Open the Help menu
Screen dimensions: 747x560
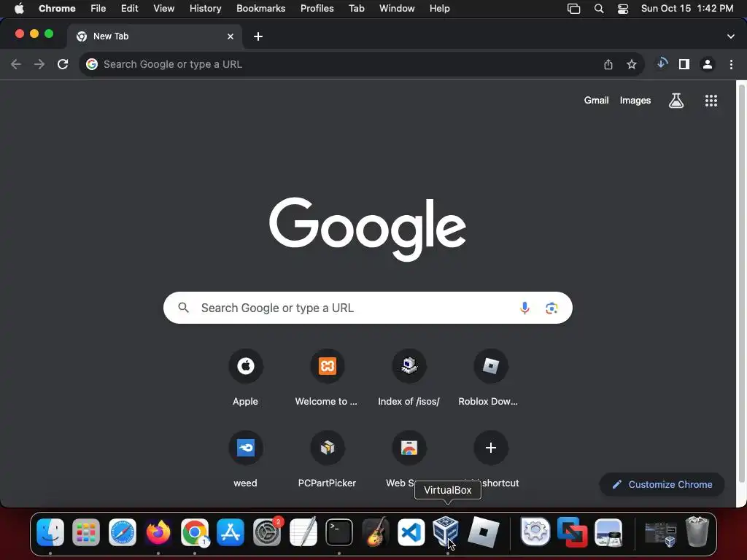(439, 9)
